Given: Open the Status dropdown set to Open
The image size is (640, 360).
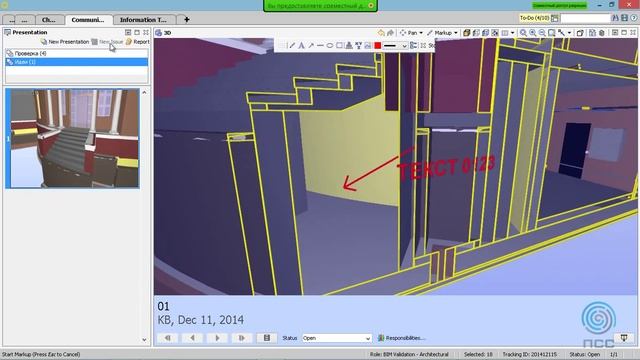Looking at the screenshot, I should (337, 338).
